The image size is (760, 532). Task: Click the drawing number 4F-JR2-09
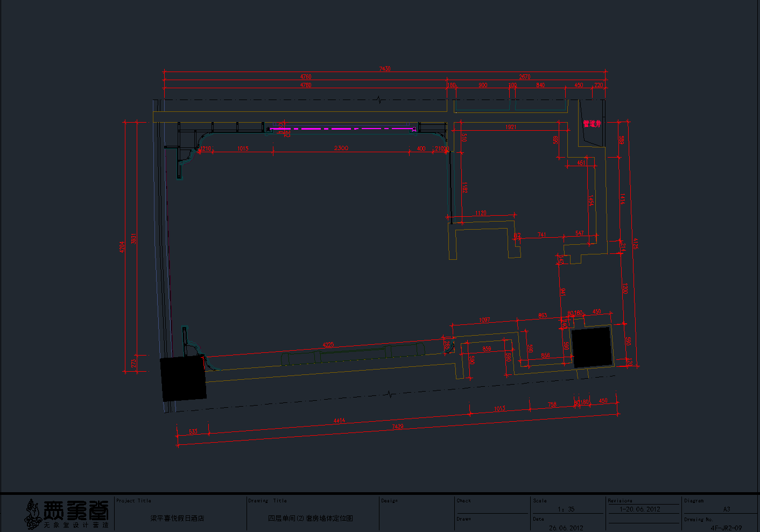(x=726, y=528)
